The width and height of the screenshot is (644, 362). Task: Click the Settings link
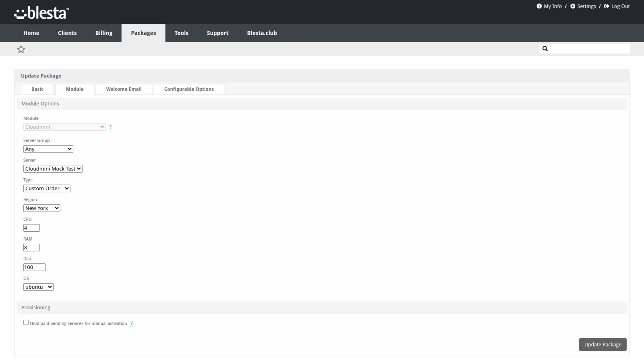pos(587,6)
